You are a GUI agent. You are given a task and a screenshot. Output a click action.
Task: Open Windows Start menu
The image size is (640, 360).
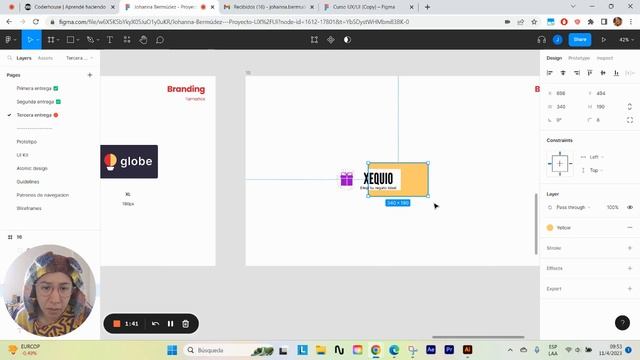tap(172, 350)
